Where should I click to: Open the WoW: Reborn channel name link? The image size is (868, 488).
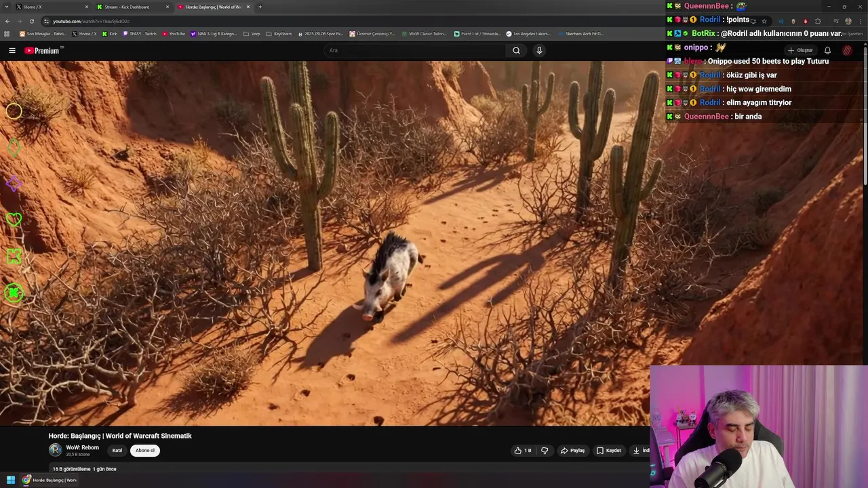[83, 447]
